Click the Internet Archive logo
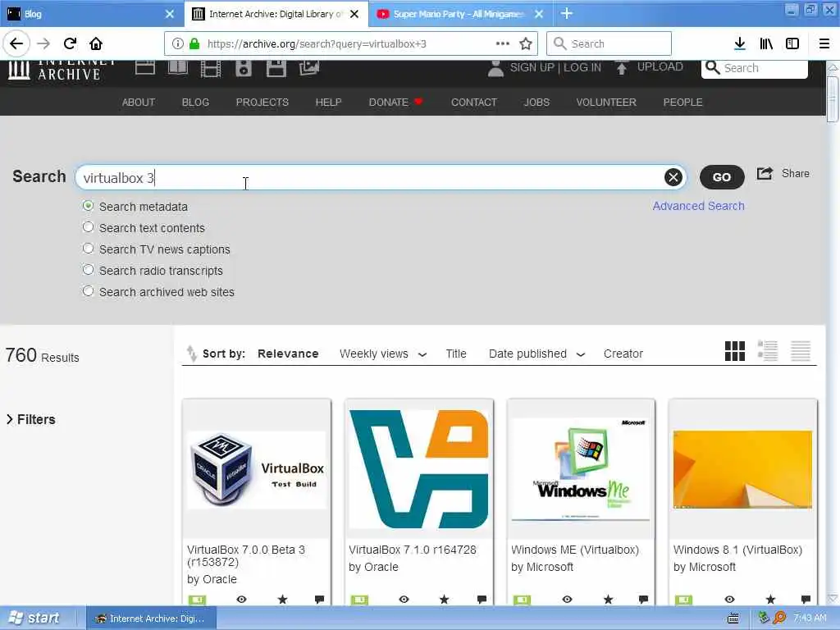The height and width of the screenshot is (630, 840). 62,71
